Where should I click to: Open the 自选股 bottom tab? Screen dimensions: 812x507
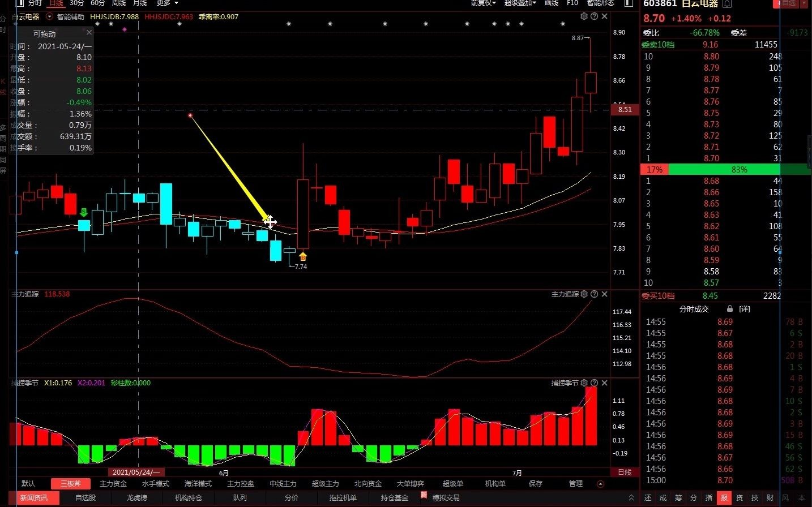click(x=86, y=498)
